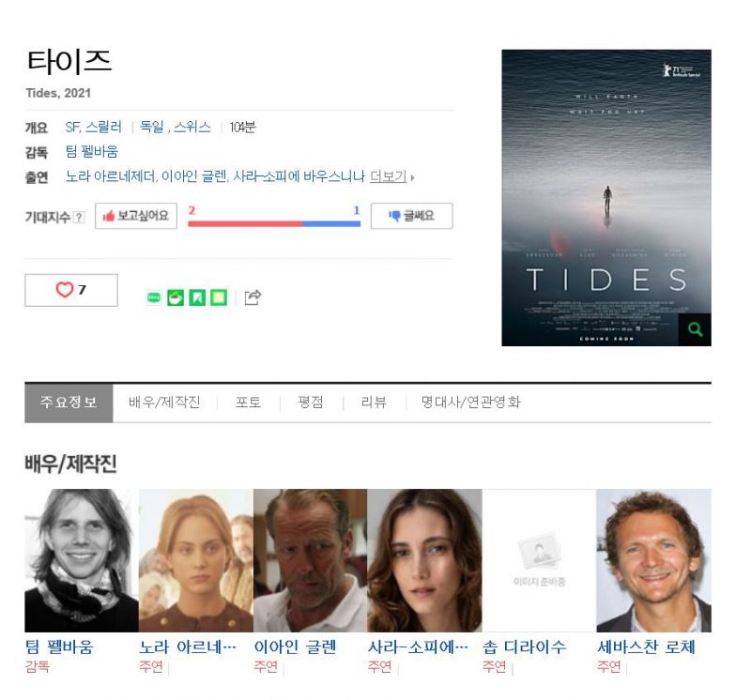751x700 pixels.
Task: Open 이아인 글렌 actor photo
Action: click(x=311, y=560)
